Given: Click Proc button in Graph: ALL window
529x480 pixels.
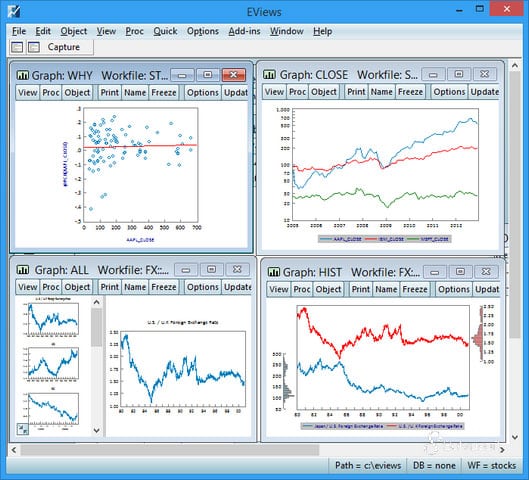Looking at the screenshot, I should (51, 287).
